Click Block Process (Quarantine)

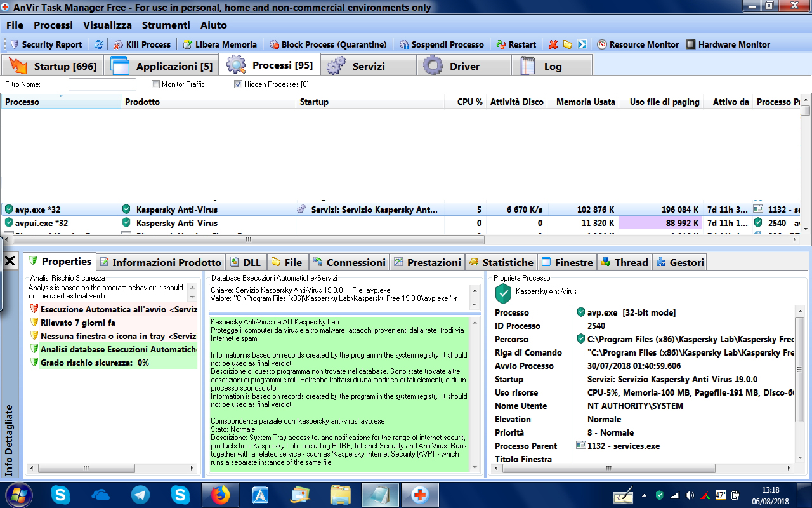click(x=328, y=44)
